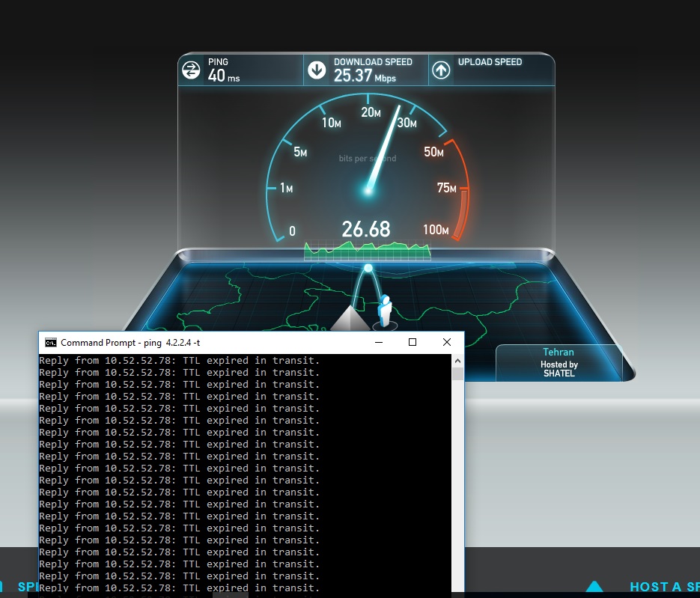
Task: Click the green download throughput graph
Action: coord(367,250)
